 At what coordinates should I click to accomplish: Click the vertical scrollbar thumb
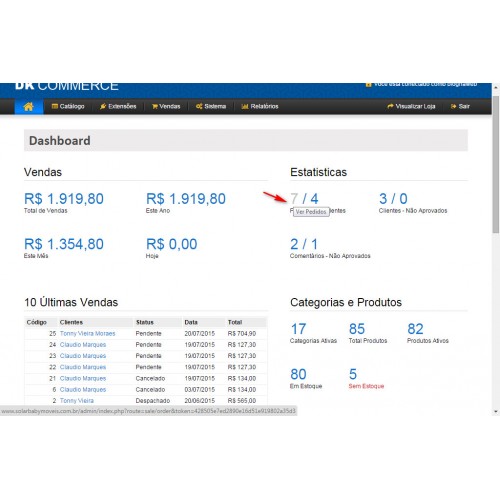click(x=496, y=163)
